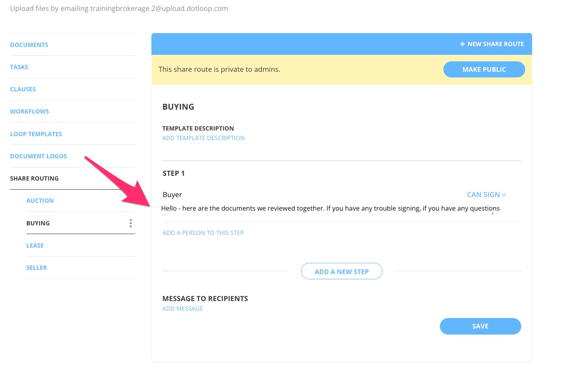The height and width of the screenshot is (392, 563).
Task: Expand the CAN SIGN permission dropdown
Action: tap(486, 194)
